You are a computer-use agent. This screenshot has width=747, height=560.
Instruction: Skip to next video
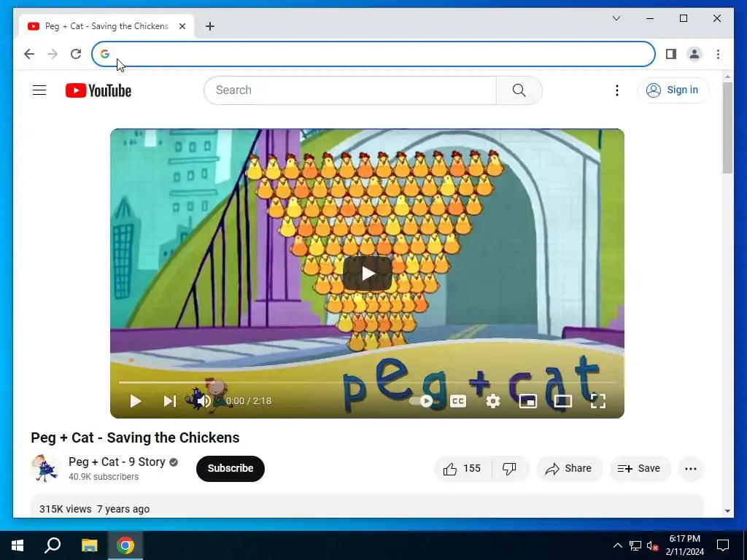(169, 401)
